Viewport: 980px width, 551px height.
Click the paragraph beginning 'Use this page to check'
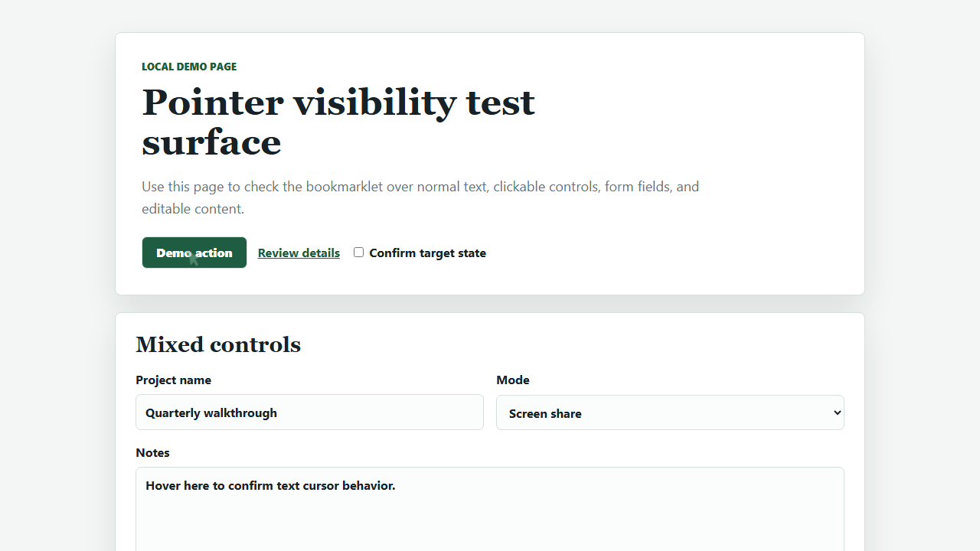click(x=420, y=197)
